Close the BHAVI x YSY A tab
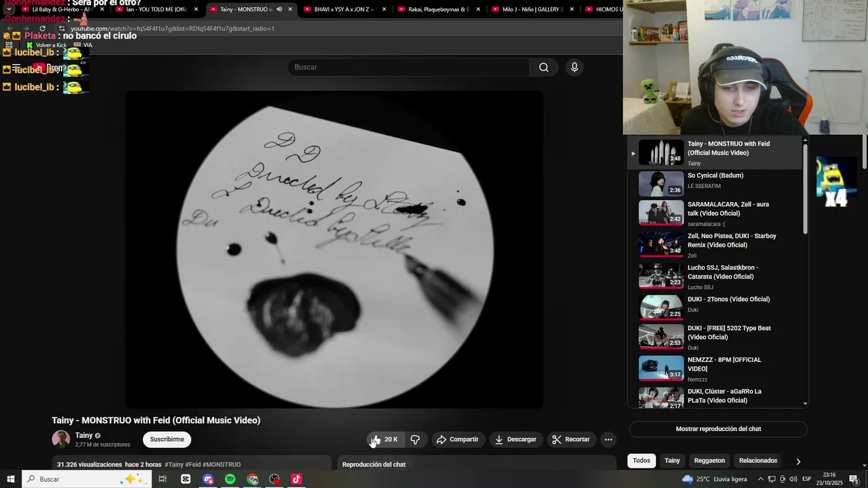The height and width of the screenshot is (488, 868). tap(384, 9)
